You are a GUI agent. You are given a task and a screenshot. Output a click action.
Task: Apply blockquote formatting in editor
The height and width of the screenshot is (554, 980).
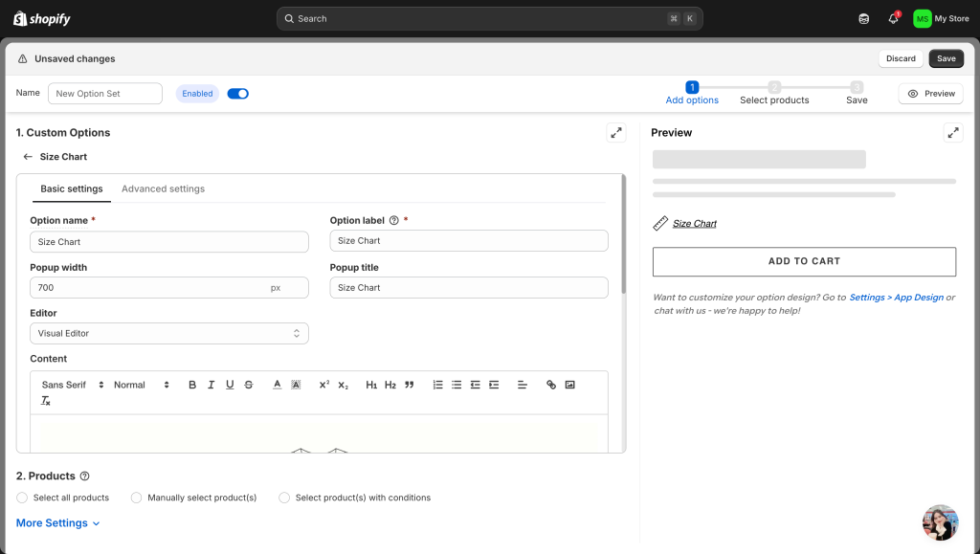[x=410, y=385]
